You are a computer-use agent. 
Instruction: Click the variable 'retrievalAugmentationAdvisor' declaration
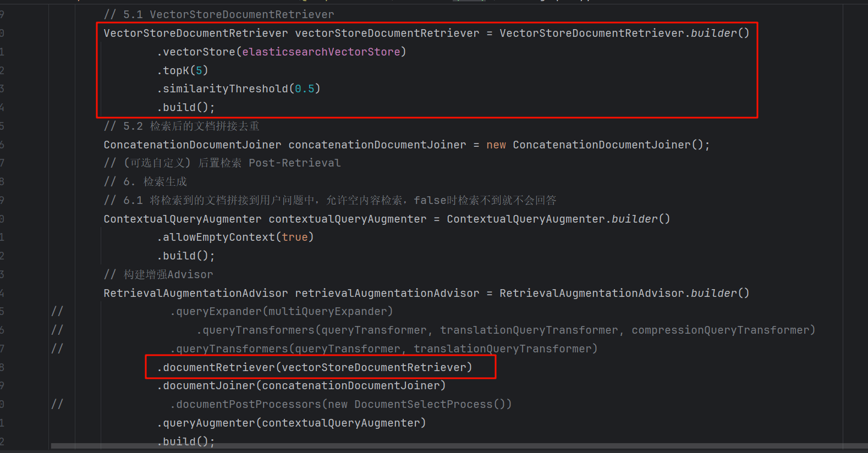(387, 293)
